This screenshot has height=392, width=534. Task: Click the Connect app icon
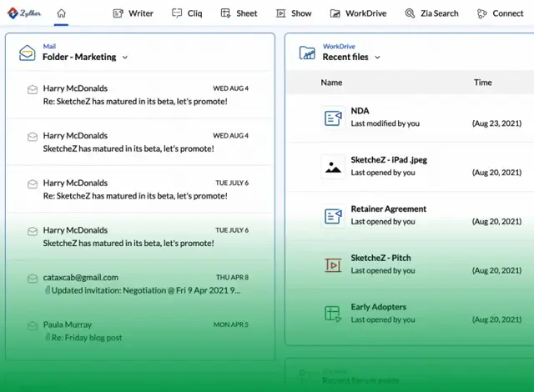(x=482, y=13)
